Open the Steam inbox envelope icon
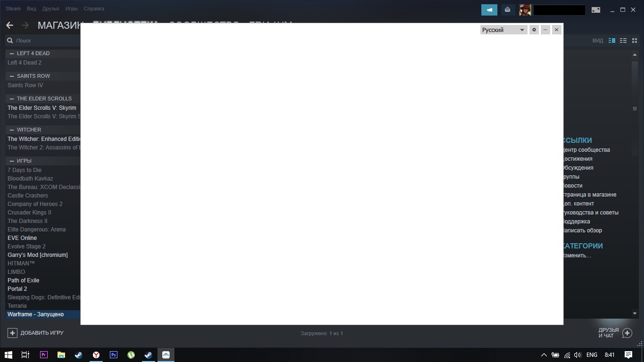Viewport: 644px width, 362px height. (x=507, y=10)
